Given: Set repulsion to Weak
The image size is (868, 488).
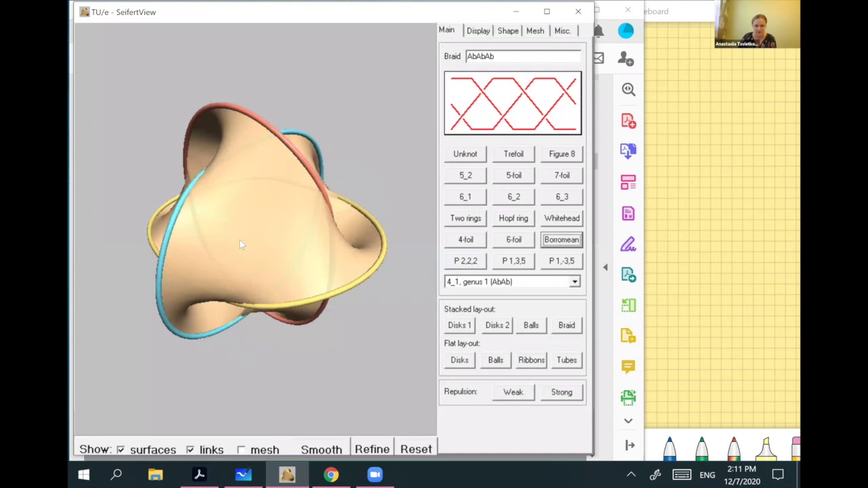Looking at the screenshot, I should 513,392.
